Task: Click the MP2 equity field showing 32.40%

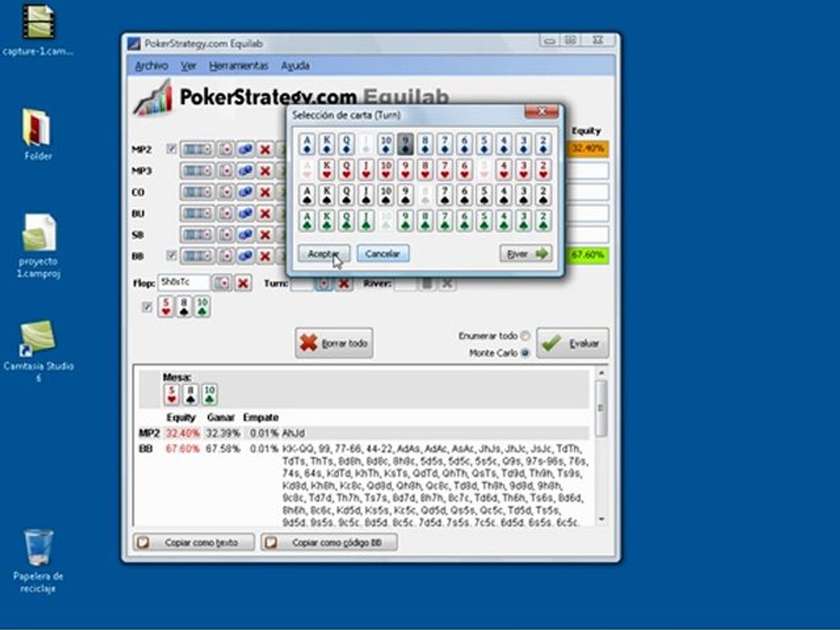Action: (588, 149)
